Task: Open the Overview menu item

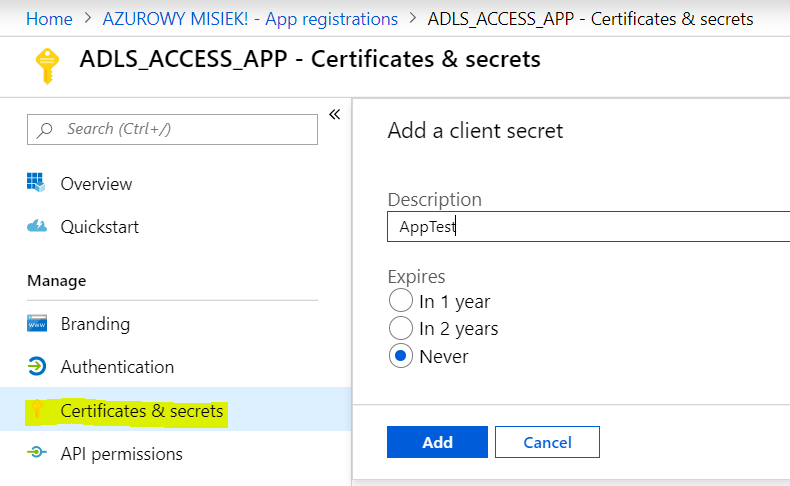Action: pos(96,184)
